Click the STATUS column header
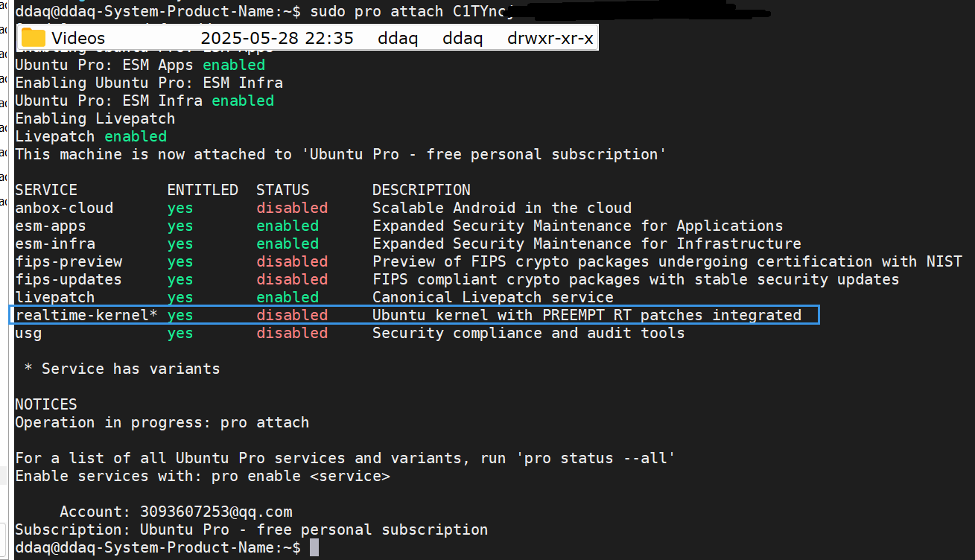The height and width of the screenshot is (560, 975). pos(283,190)
